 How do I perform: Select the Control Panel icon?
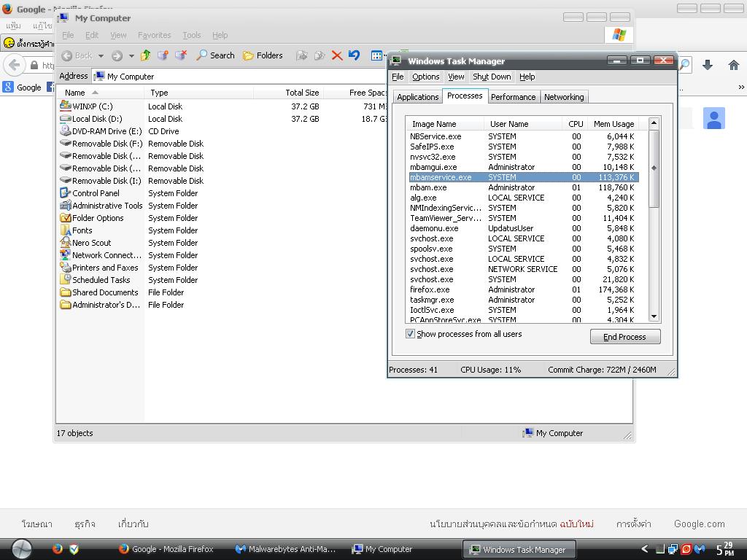coord(66,192)
